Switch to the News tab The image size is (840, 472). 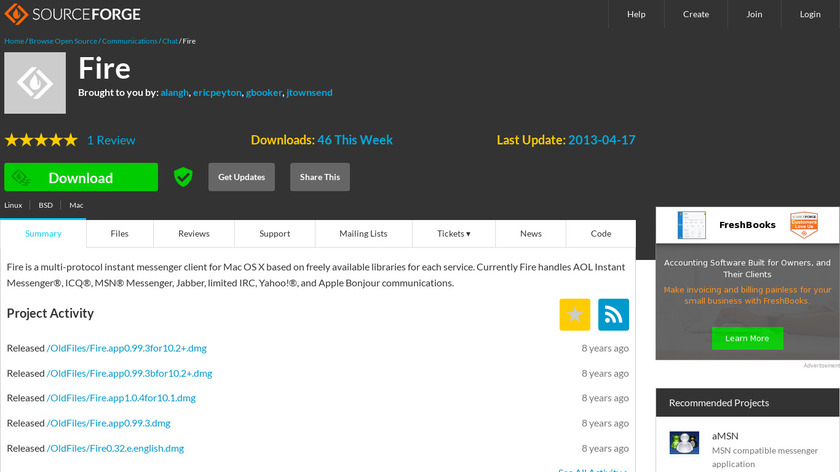tap(531, 234)
